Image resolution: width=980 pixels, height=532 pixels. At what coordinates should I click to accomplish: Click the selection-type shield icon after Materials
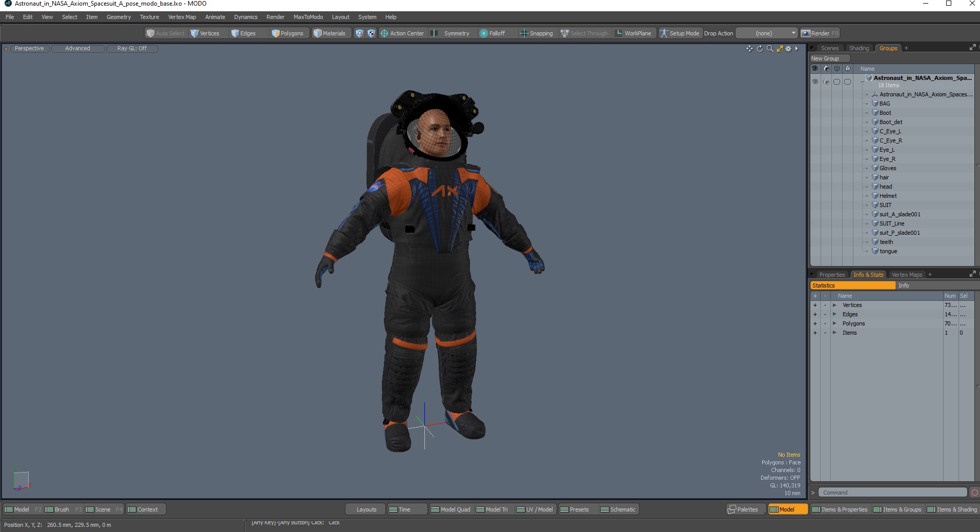(359, 33)
